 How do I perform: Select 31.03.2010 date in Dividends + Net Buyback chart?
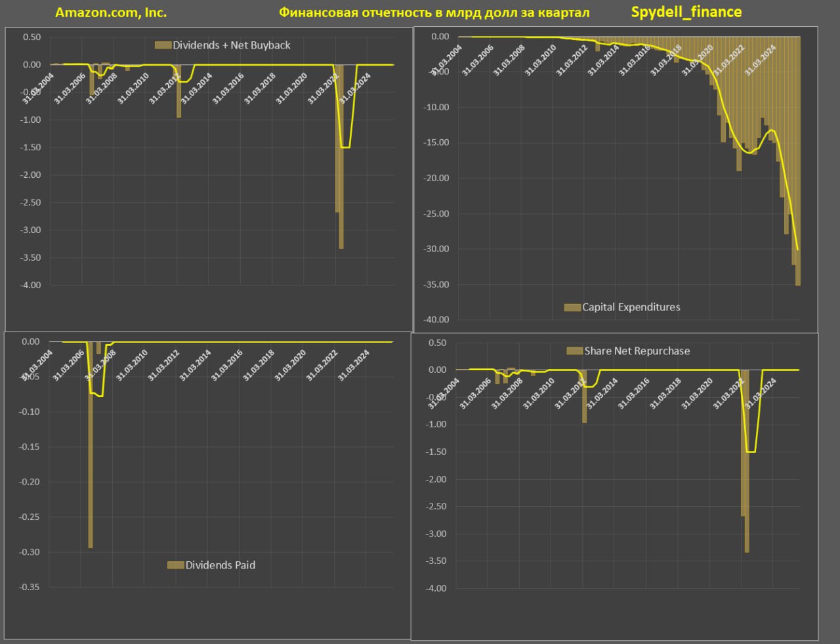133,89
